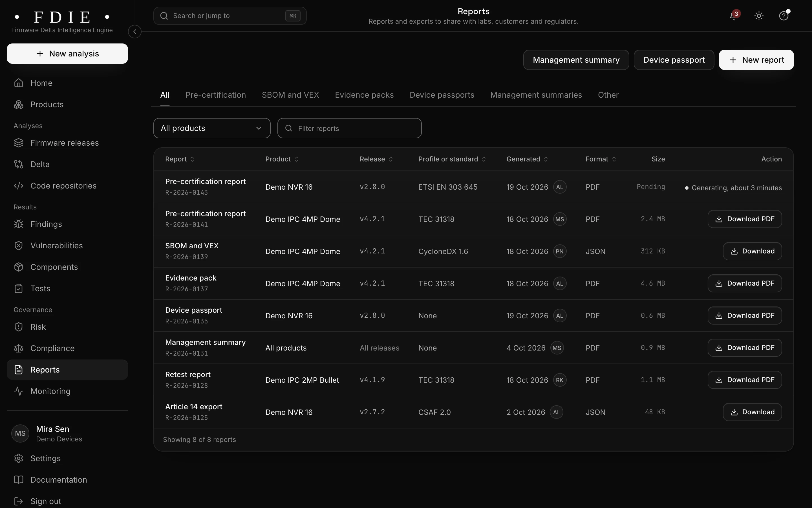Click the Firmware releases layers icon

pyautogui.click(x=19, y=143)
